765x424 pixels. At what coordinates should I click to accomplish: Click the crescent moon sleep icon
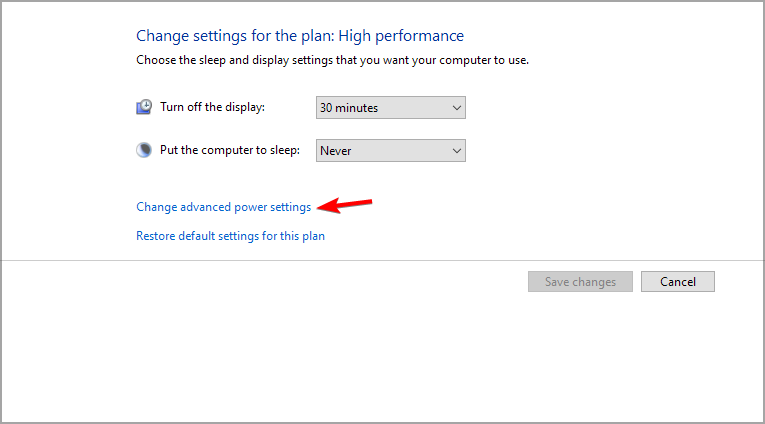(144, 150)
